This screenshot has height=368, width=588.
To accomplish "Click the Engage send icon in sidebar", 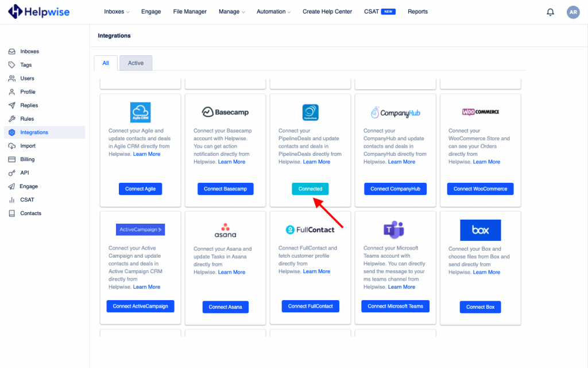I will point(12,187).
